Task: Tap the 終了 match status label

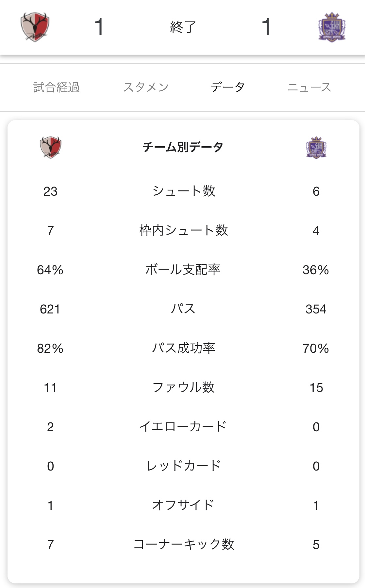Action: click(x=183, y=27)
